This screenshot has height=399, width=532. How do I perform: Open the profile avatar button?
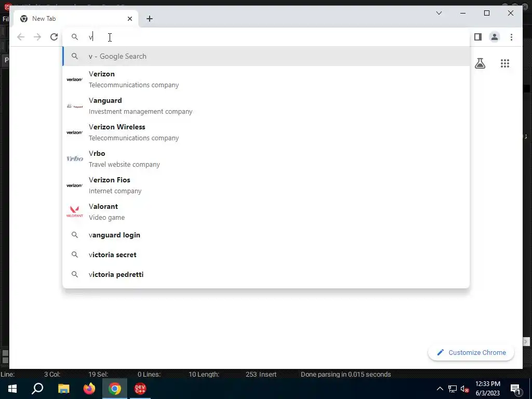coord(495,37)
